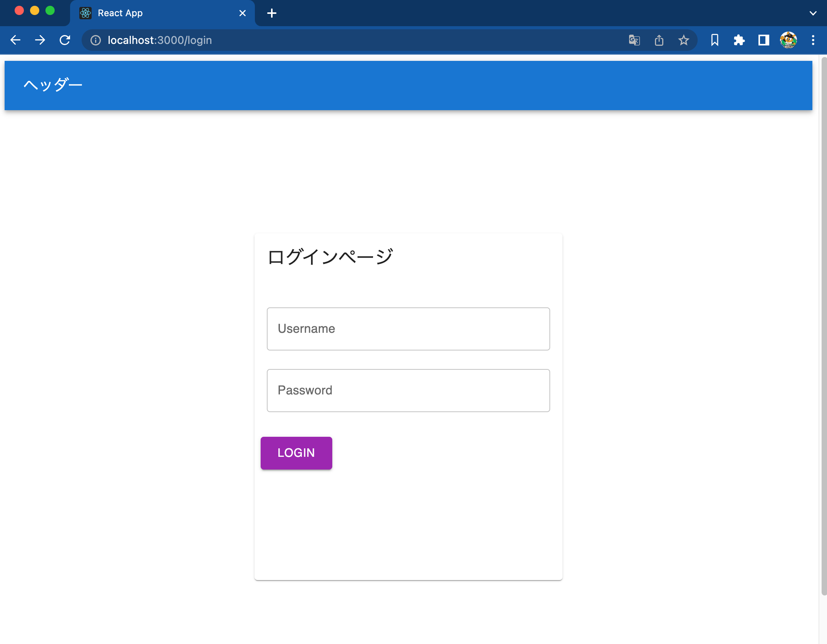Click the Username input field
The image size is (827, 644).
pos(408,329)
